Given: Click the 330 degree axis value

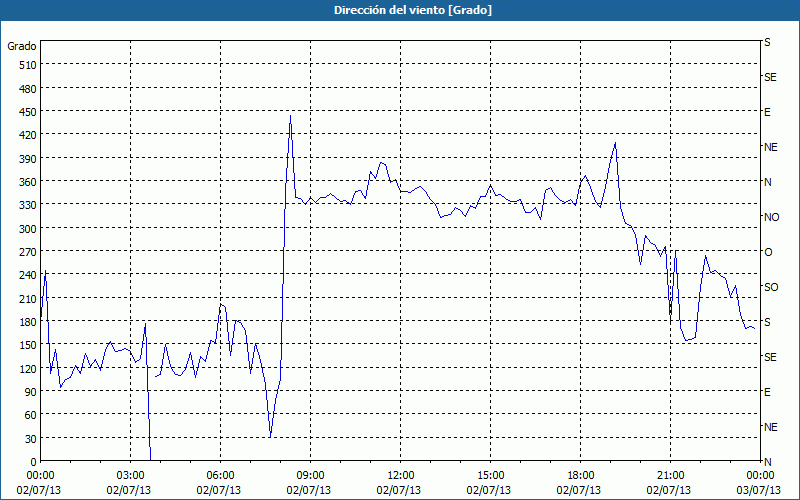Looking at the screenshot, I should point(28,205).
